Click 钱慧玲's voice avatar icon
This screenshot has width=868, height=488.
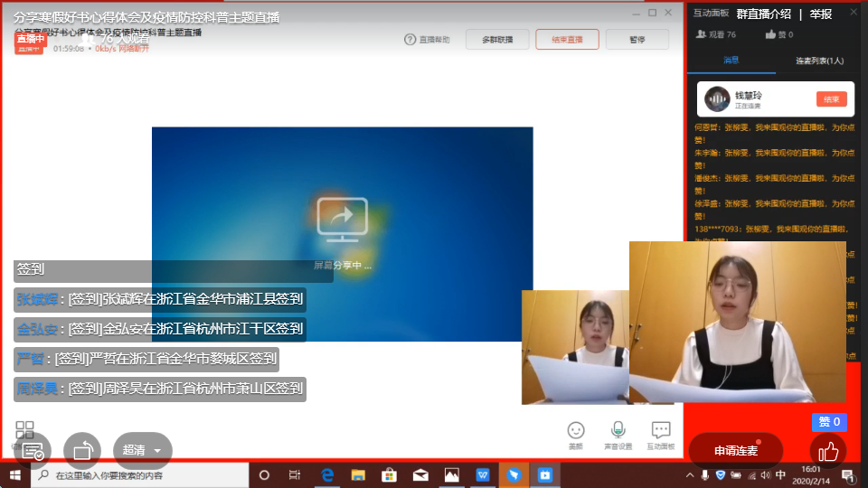[717, 99]
